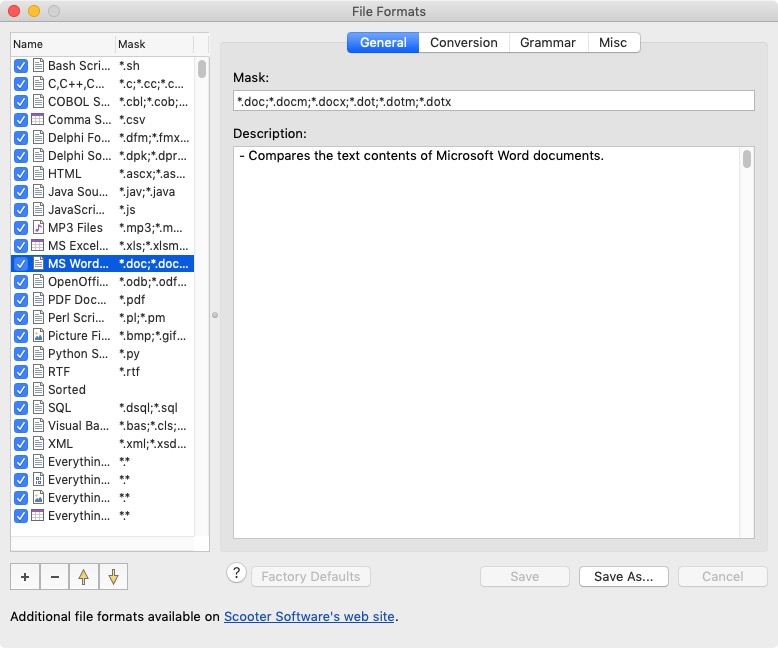Disable the SQL format checkbox

click(x=21, y=408)
